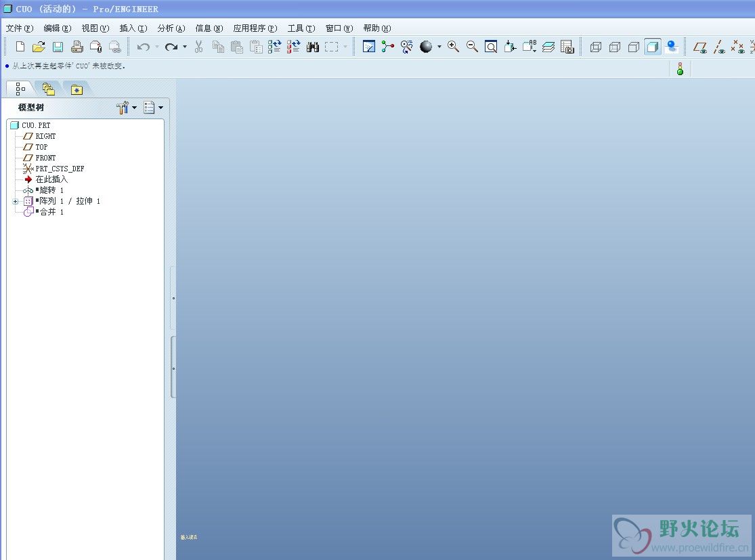
Task: Open the 插入 menu
Action: (133, 28)
